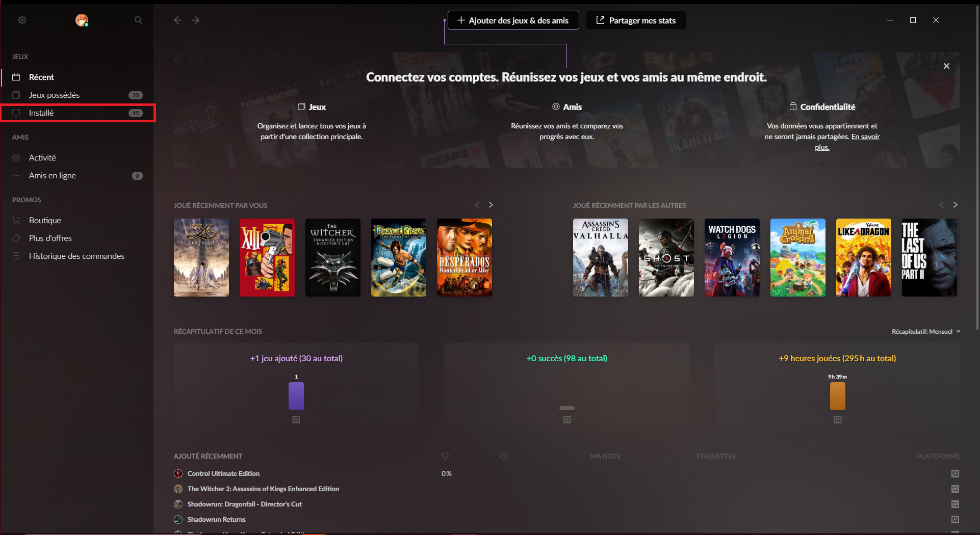Open the Assassin's Creed Valhalla cover thumbnail
Screen dimensions: 980x535
(x=600, y=257)
